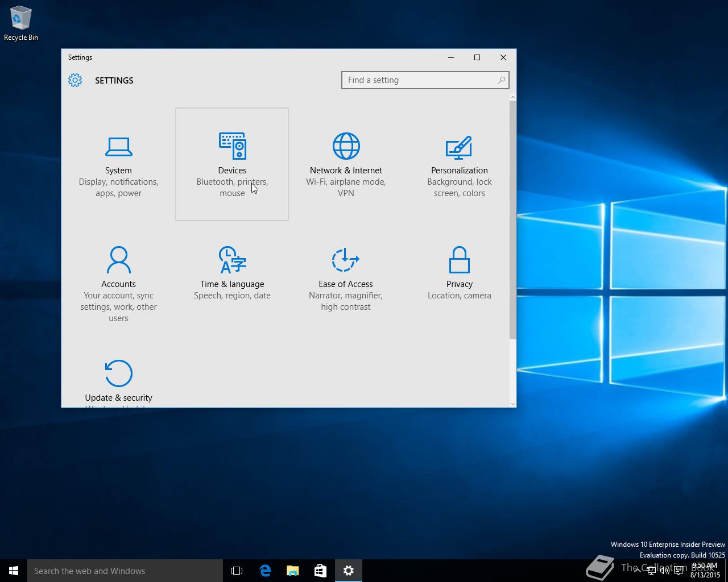Click the 'Location, camera' description
728x582 pixels.
pos(460,296)
